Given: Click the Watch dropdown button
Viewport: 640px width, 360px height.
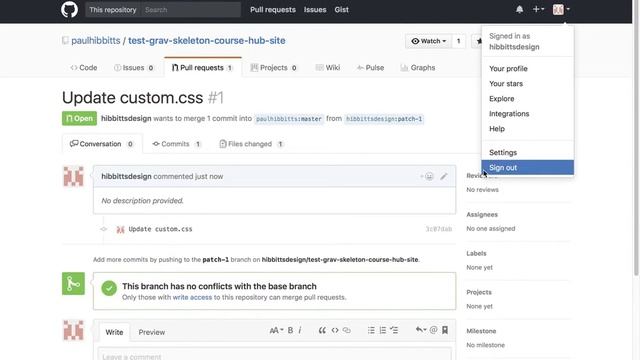Looking at the screenshot, I should [429, 41].
